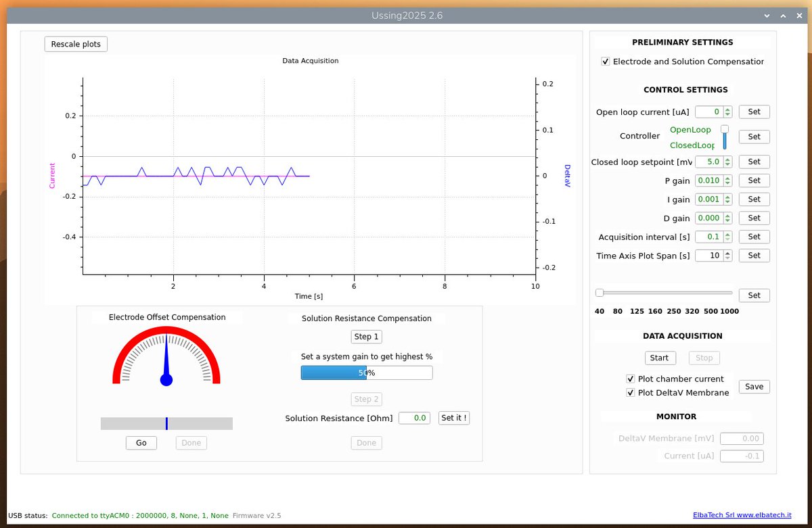Screen dimensions: 812x528
Task: Click Set next to I gain
Action: (754, 199)
